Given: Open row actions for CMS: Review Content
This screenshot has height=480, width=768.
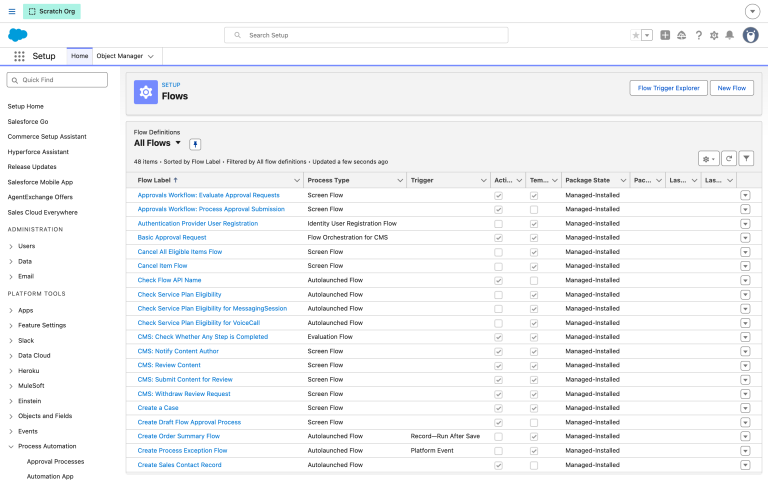Looking at the screenshot, I should 745,365.
